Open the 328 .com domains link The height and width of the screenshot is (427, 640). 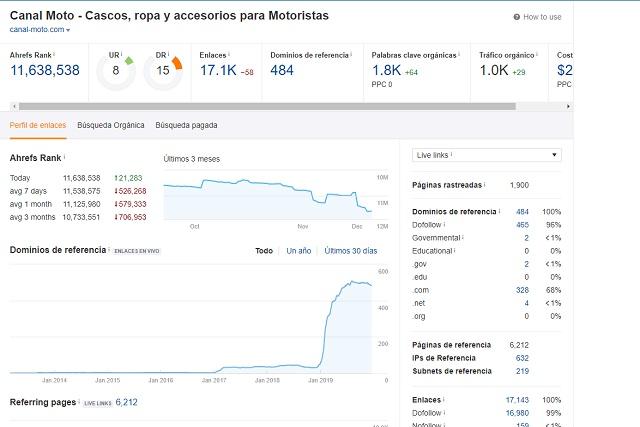(522, 290)
